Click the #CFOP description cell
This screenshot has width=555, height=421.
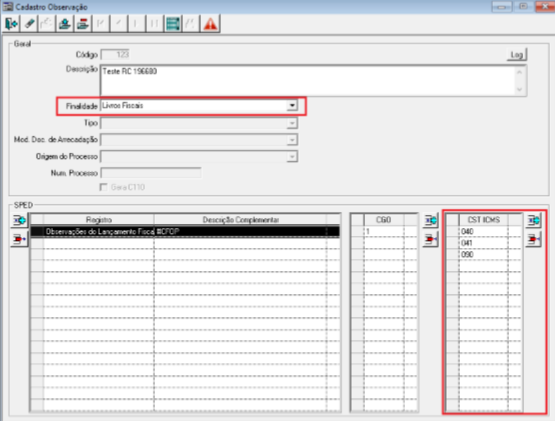[x=241, y=232]
